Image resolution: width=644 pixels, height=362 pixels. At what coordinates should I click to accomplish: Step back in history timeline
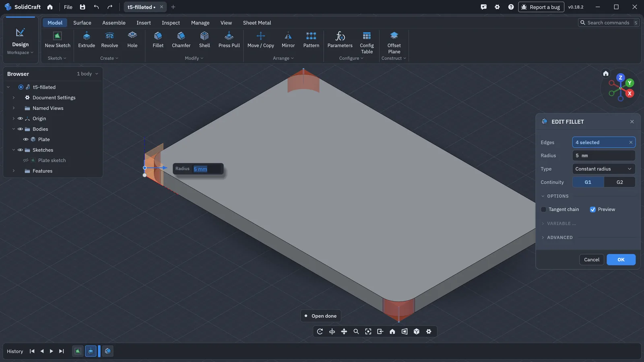(x=42, y=351)
